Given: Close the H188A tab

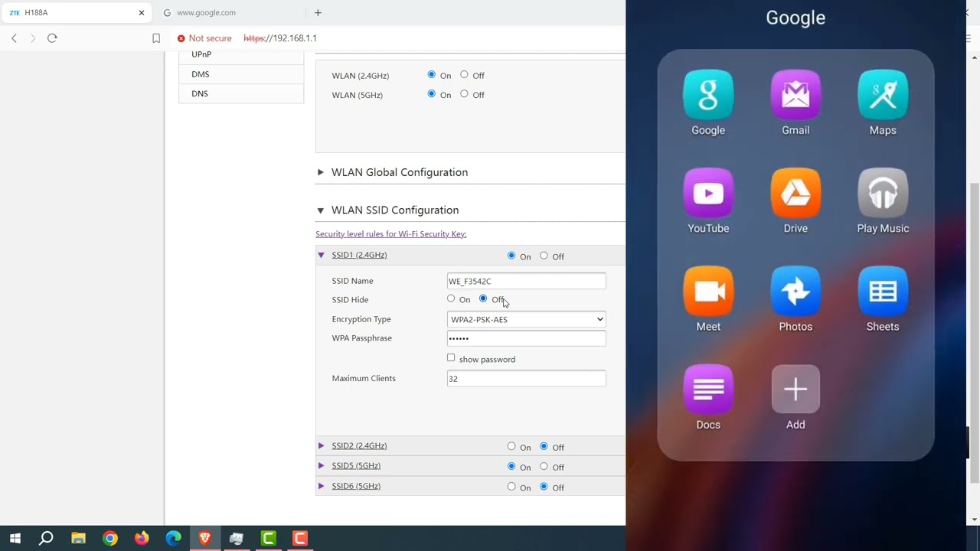Looking at the screenshot, I should pyautogui.click(x=142, y=12).
